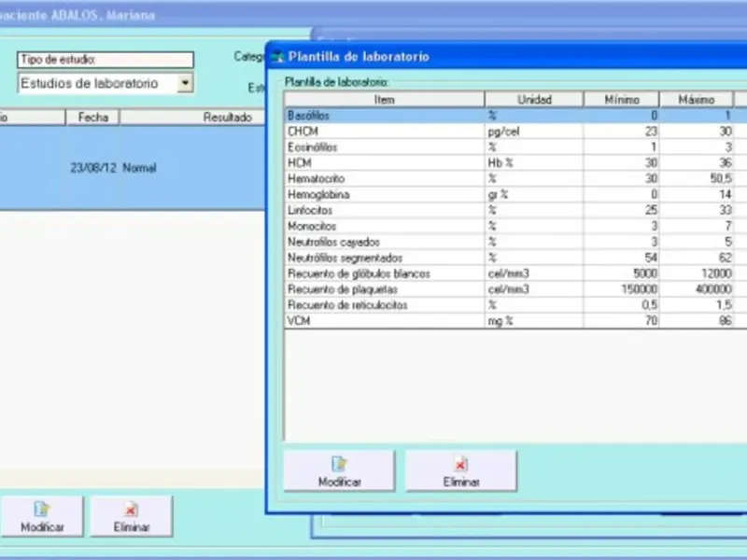Click the Hb % unit cell of HCM
The height and width of the screenshot is (560, 747).
tap(533, 162)
